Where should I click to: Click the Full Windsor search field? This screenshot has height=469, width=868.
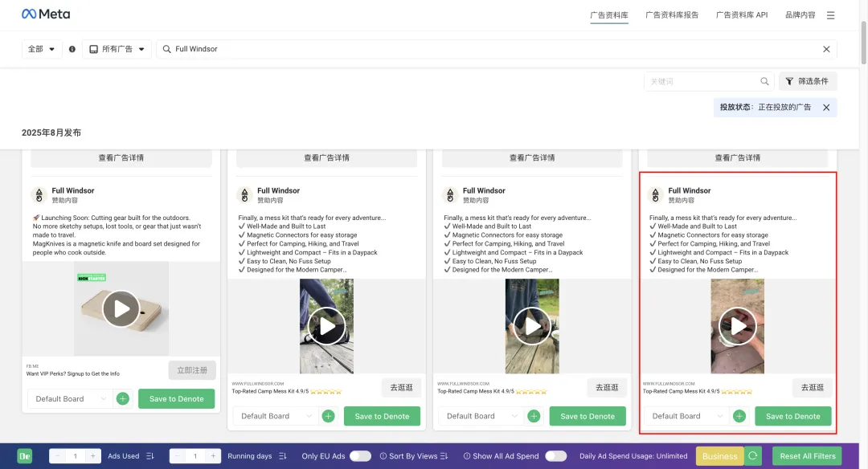(x=497, y=49)
